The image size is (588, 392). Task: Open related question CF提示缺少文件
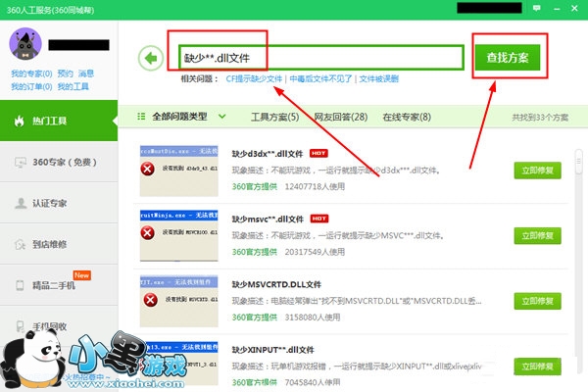pyautogui.click(x=254, y=78)
